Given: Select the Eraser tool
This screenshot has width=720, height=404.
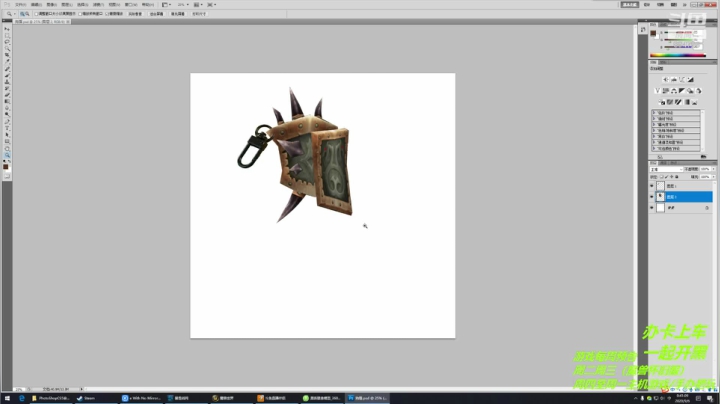Looking at the screenshot, I should pyautogui.click(x=7, y=95).
